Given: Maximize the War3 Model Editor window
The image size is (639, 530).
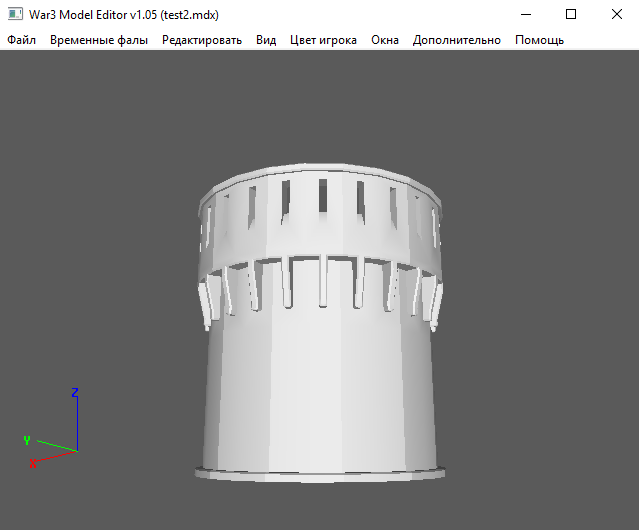Looking at the screenshot, I should point(571,14).
